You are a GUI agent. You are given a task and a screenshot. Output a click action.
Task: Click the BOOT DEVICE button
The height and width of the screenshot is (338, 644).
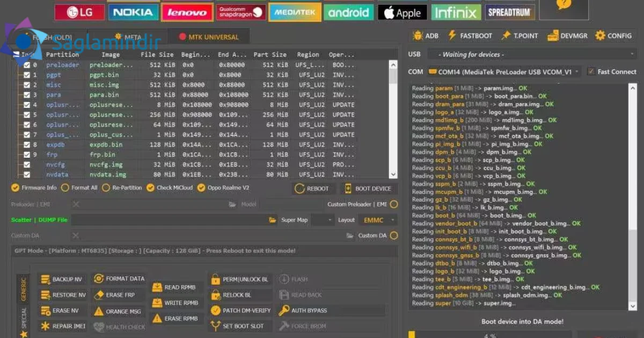pyautogui.click(x=368, y=189)
